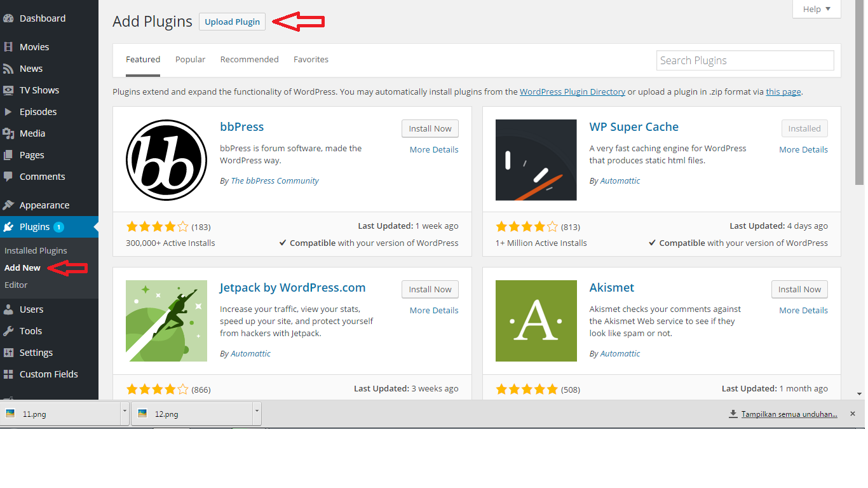The height and width of the screenshot is (488, 868).
Task: Click bbPress star rating
Action: click(158, 227)
